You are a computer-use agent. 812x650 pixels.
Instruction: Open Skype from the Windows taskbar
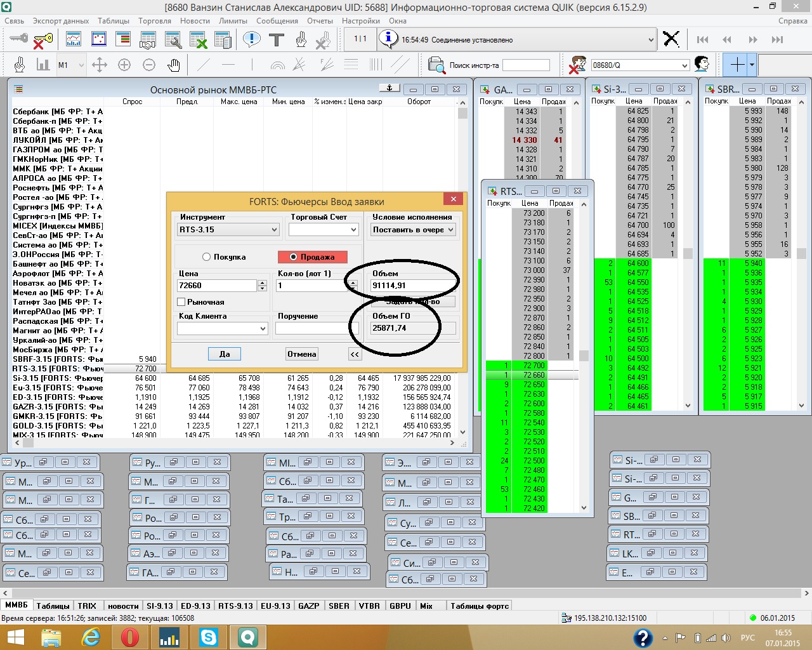tap(208, 637)
